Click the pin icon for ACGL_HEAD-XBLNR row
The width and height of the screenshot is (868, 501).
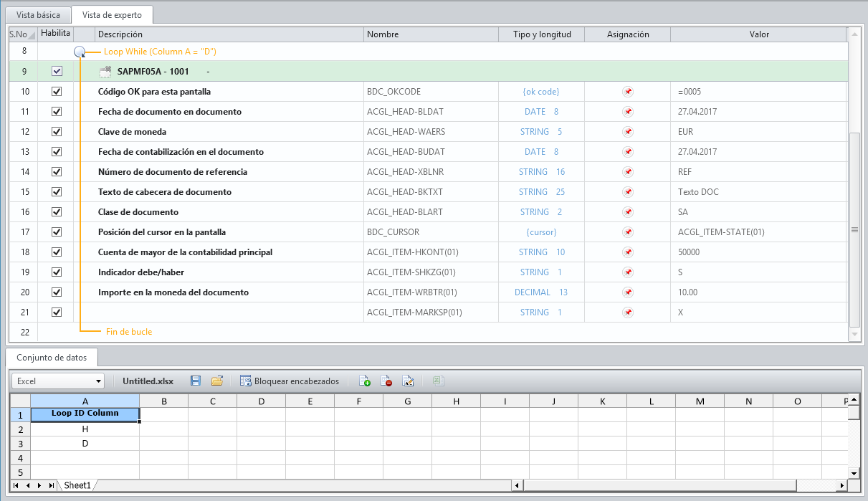click(628, 172)
